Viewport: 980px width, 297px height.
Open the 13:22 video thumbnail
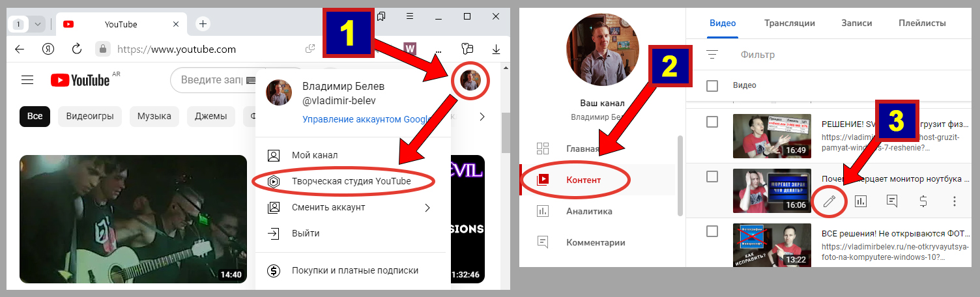[x=772, y=246]
